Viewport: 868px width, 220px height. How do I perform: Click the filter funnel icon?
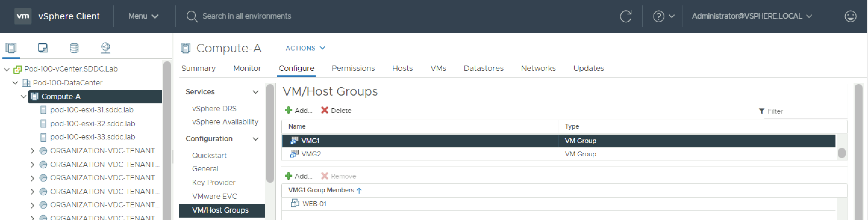coord(761,111)
